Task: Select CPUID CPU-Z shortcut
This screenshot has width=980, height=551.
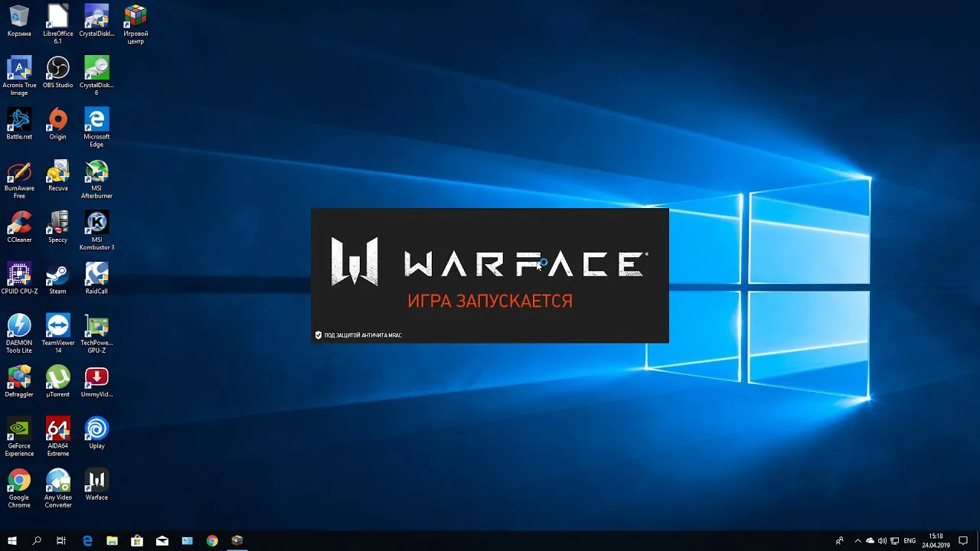Action: click(x=19, y=278)
